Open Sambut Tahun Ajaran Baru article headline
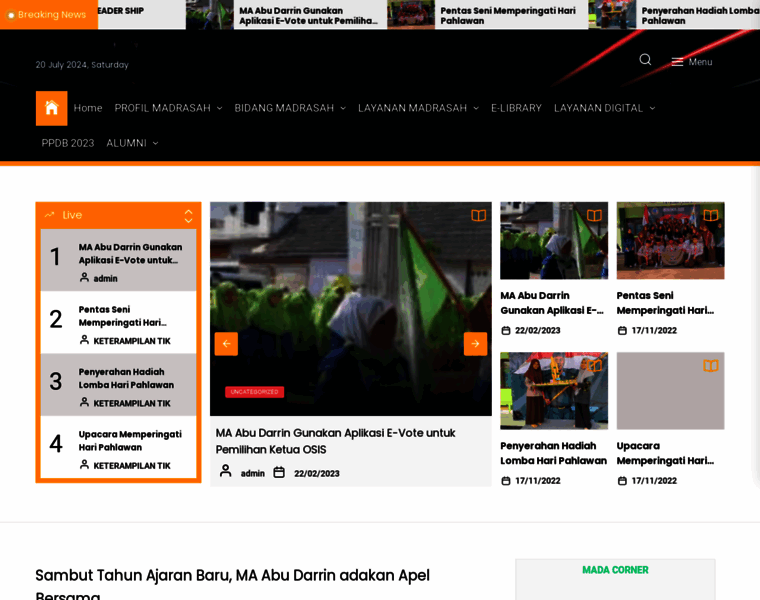760x600 pixels. [x=232, y=576]
